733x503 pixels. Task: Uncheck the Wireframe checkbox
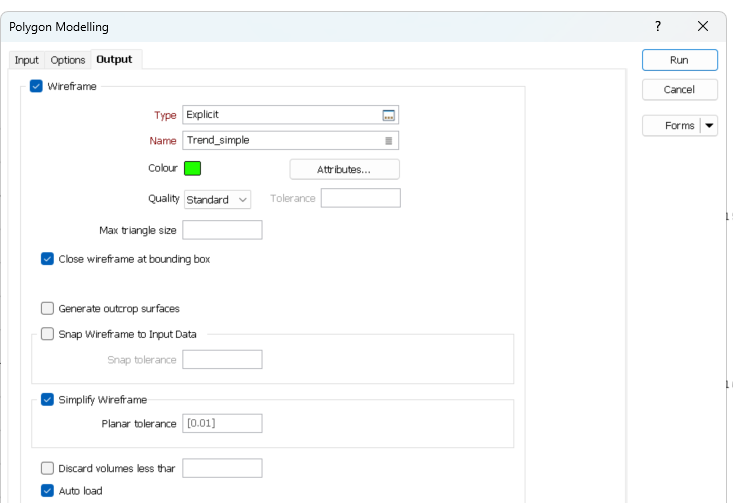37,87
